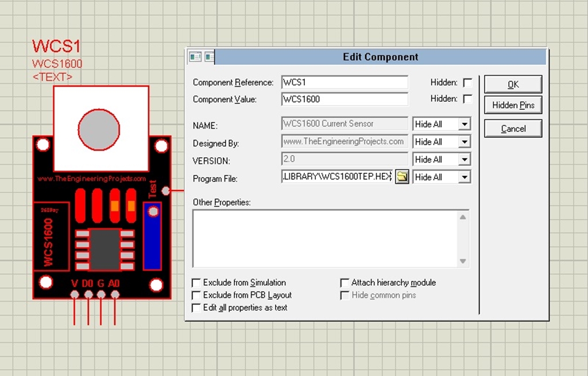Open the Program File browse folder icon
The width and height of the screenshot is (588, 376).
tap(402, 177)
